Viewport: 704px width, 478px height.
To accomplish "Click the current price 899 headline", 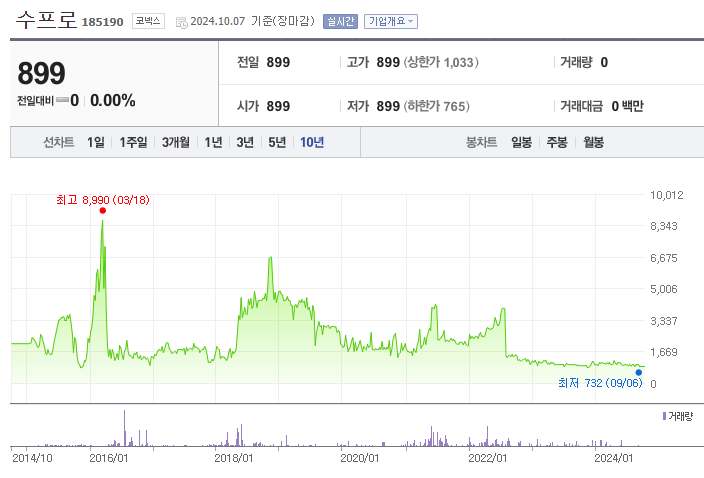I will pos(41,73).
